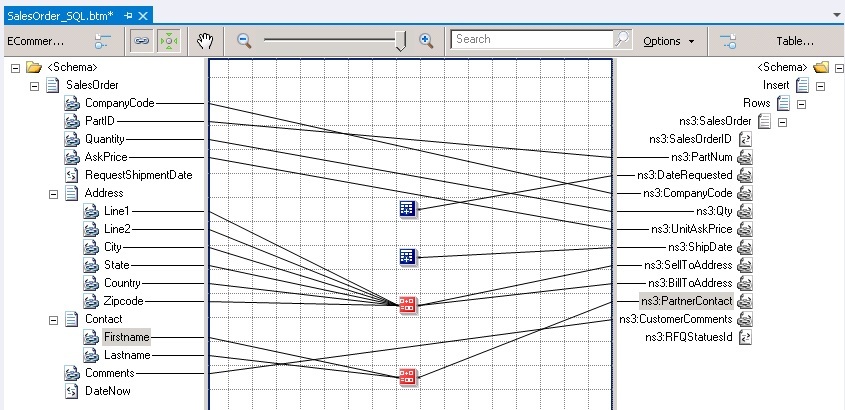Click the Zipcode source node icon
Viewport: 845px width, 410px height.
click(x=91, y=301)
